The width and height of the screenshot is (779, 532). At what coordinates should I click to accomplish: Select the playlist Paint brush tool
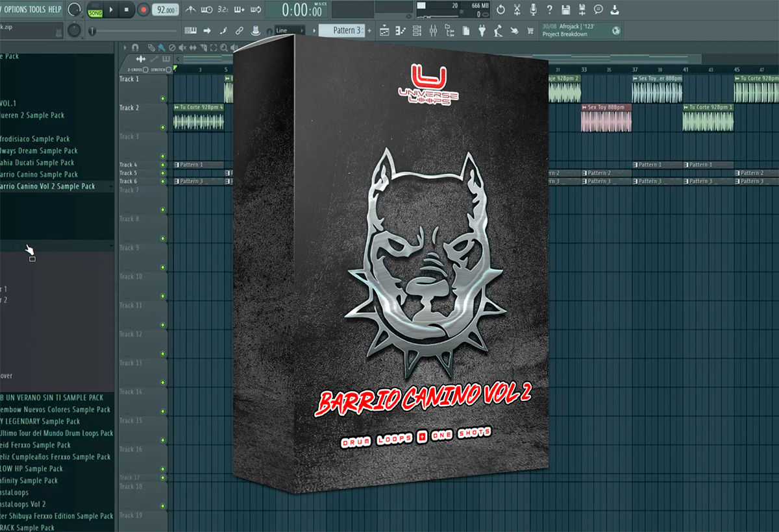click(162, 47)
